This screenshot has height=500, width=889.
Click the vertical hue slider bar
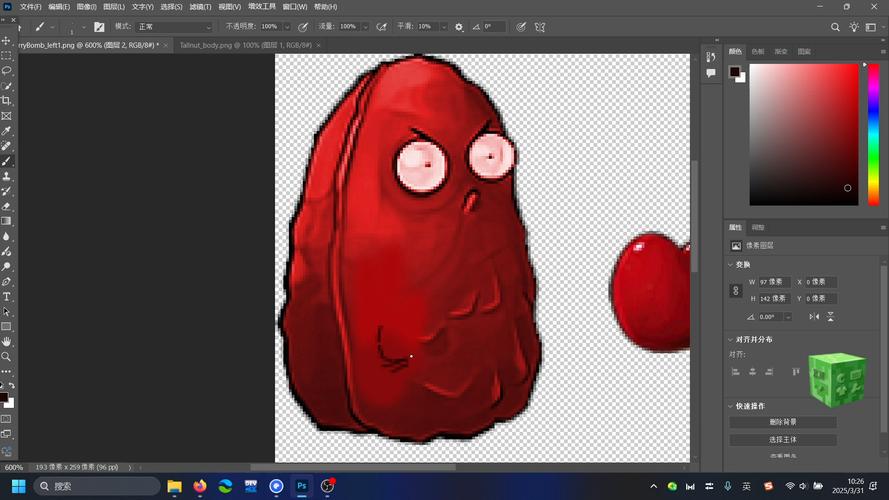874,134
